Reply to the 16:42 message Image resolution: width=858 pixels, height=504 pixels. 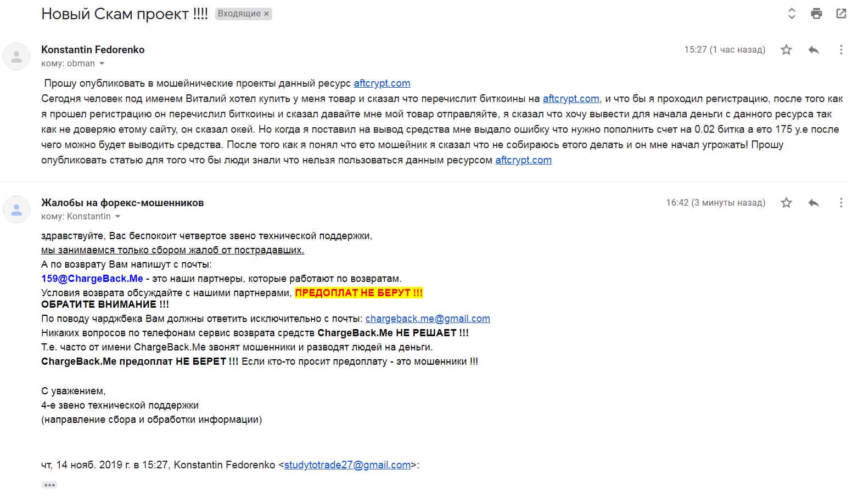tap(814, 203)
